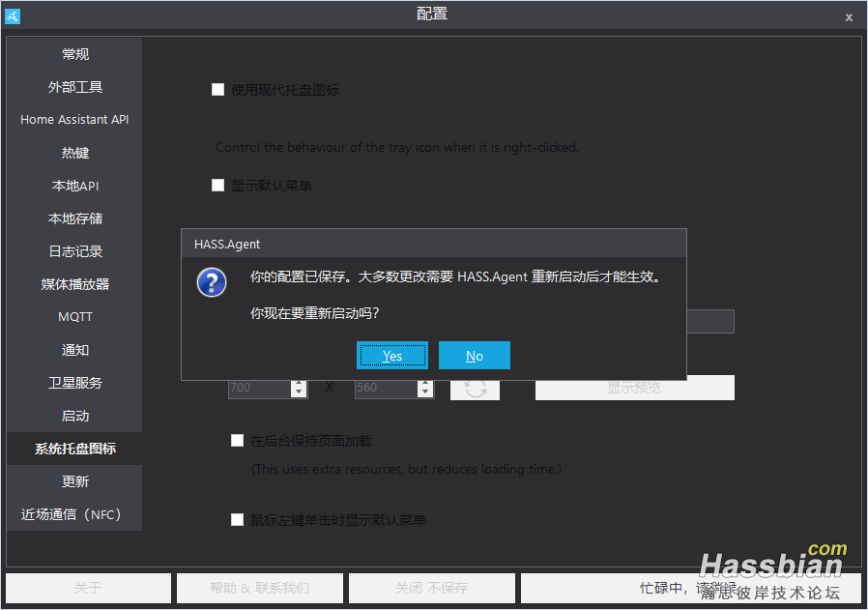Tick 鼠标左键单击时显示默认菜单 checkbox
This screenshot has height=610, width=868.
237,520
